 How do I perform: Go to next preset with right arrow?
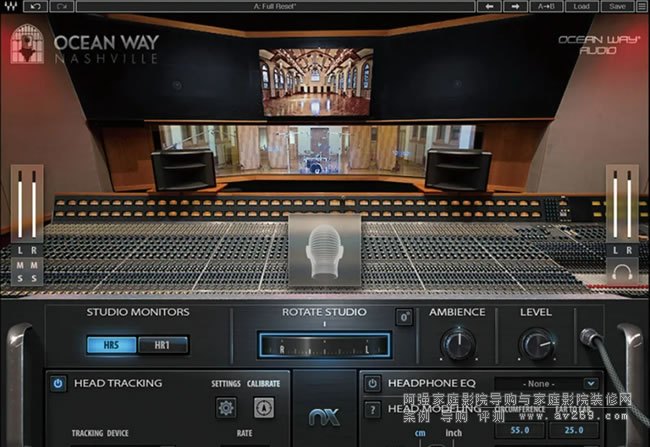(518, 6)
